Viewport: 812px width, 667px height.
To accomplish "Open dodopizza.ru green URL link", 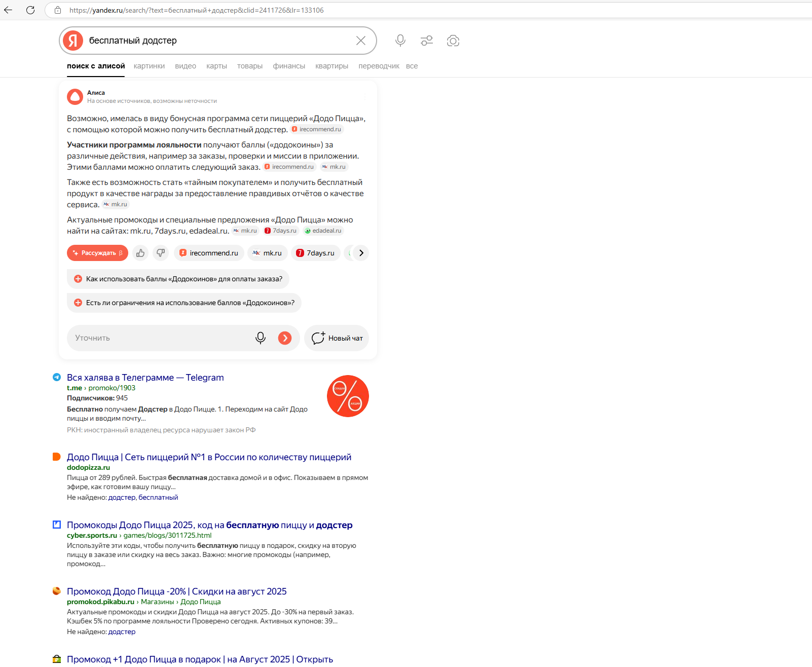I will [88, 467].
